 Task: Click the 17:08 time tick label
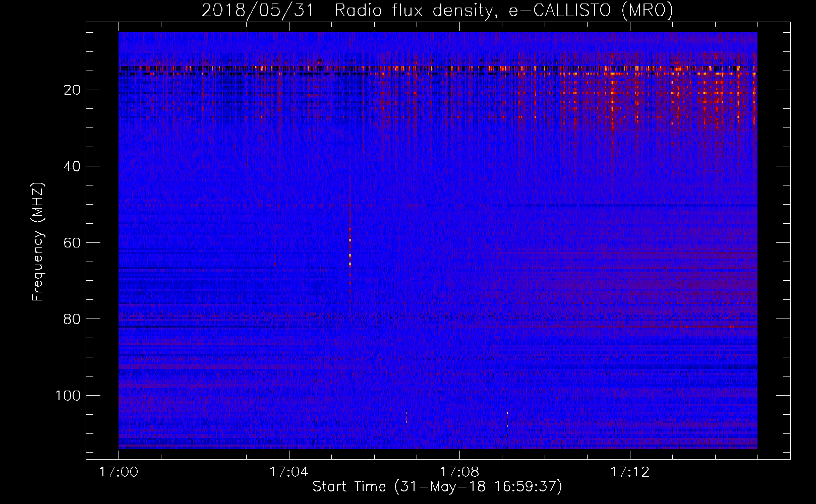(x=459, y=472)
